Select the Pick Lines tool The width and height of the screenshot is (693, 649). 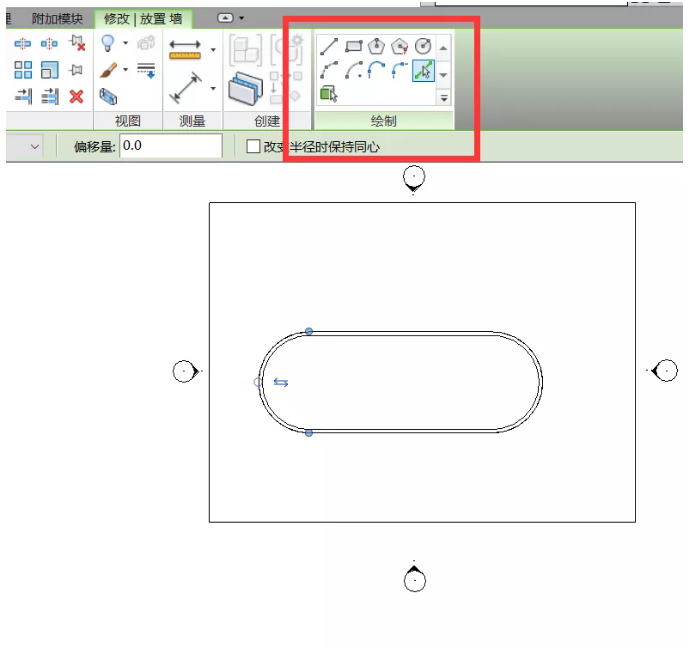423,71
